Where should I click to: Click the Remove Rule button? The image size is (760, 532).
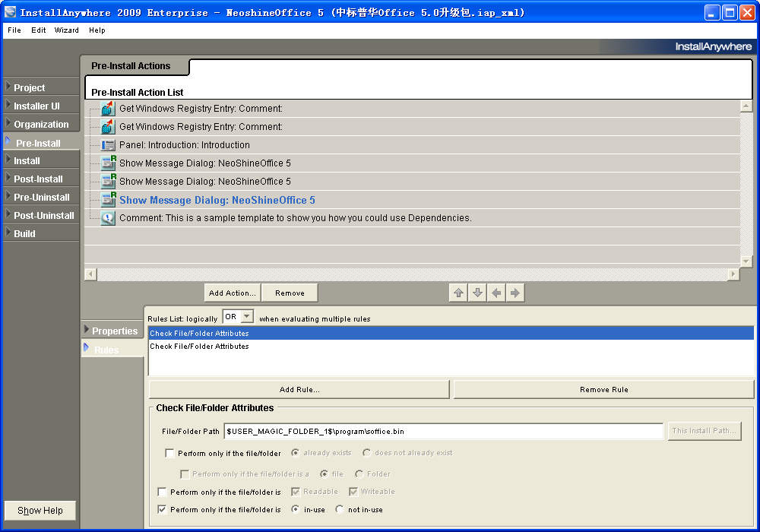(x=604, y=389)
